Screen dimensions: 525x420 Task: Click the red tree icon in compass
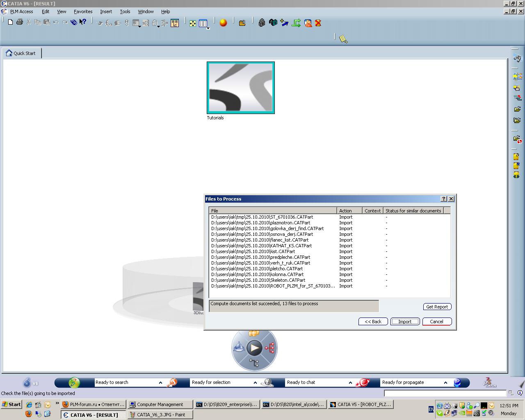click(x=269, y=349)
